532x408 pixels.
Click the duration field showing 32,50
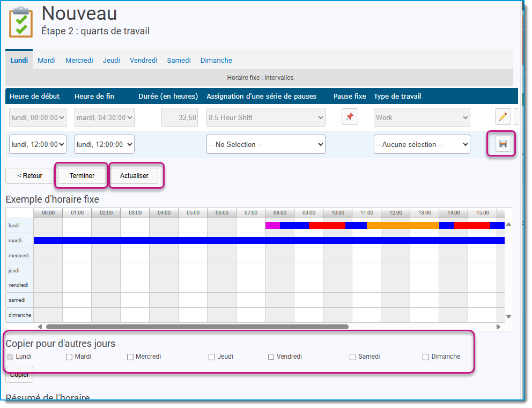coord(180,117)
